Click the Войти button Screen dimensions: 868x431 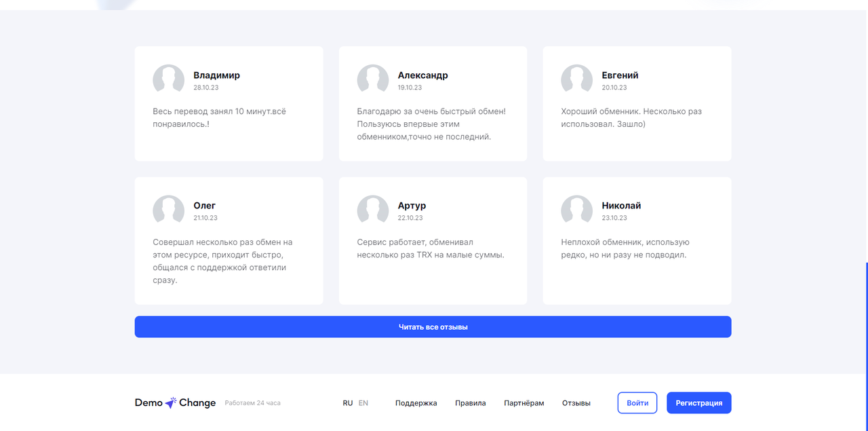point(637,402)
